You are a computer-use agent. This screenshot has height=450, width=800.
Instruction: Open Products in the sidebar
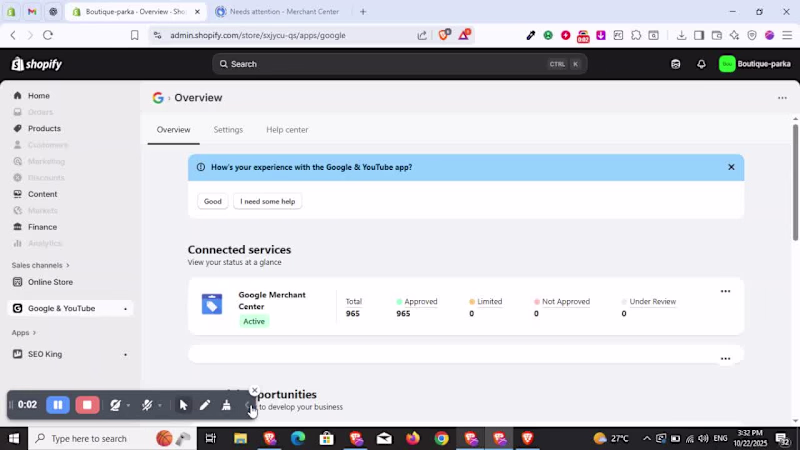[x=44, y=129]
